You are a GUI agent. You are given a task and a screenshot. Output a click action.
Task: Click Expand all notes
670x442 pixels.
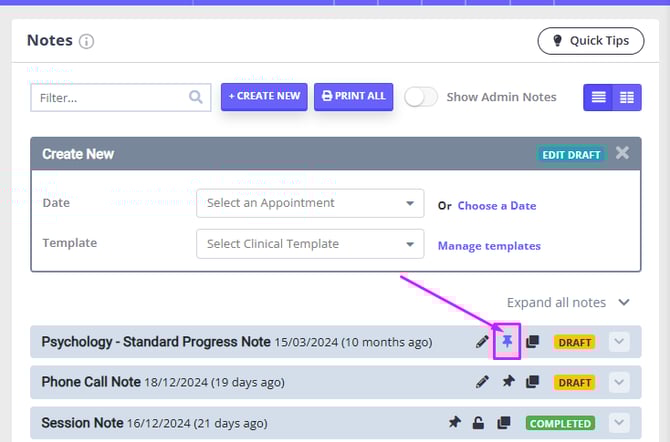click(x=568, y=302)
